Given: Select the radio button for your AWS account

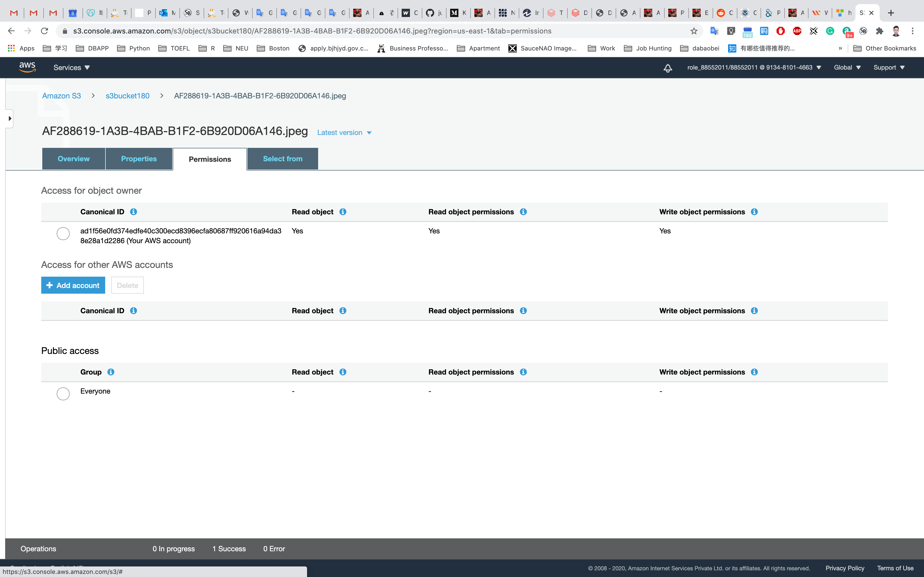Looking at the screenshot, I should coord(63,234).
